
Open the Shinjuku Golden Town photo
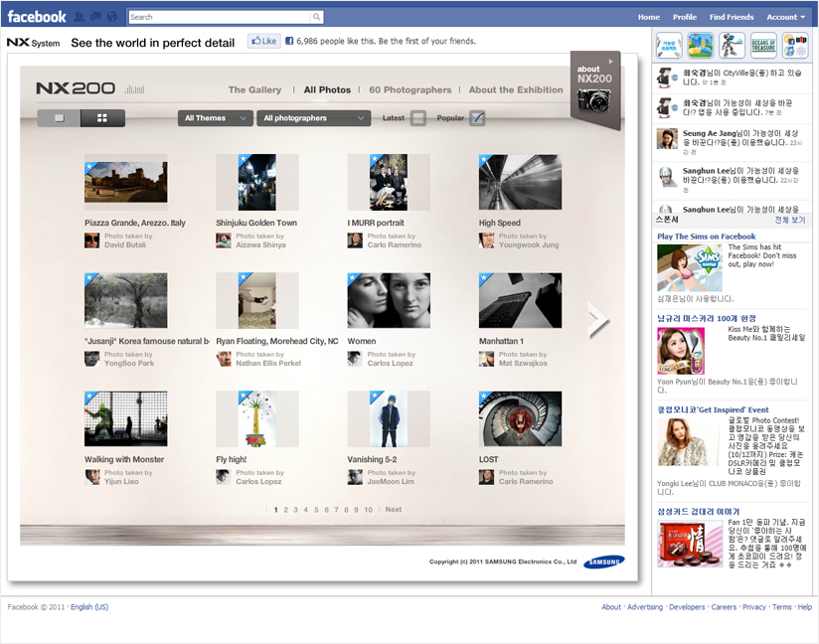point(257,182)
